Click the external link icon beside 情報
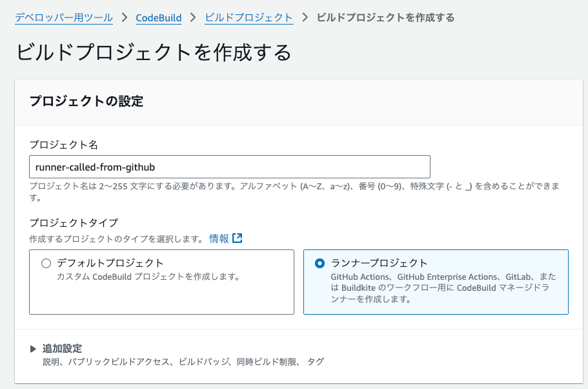 click(x=238, y=238)
